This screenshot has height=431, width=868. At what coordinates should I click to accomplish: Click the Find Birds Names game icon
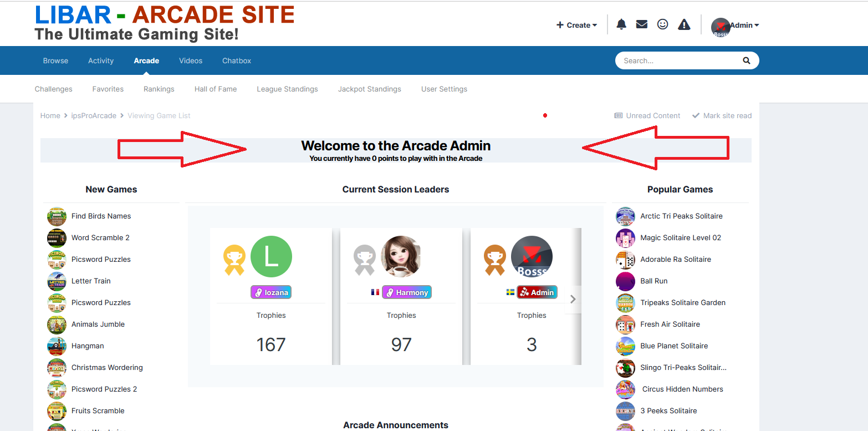click(x=57, y=216)
